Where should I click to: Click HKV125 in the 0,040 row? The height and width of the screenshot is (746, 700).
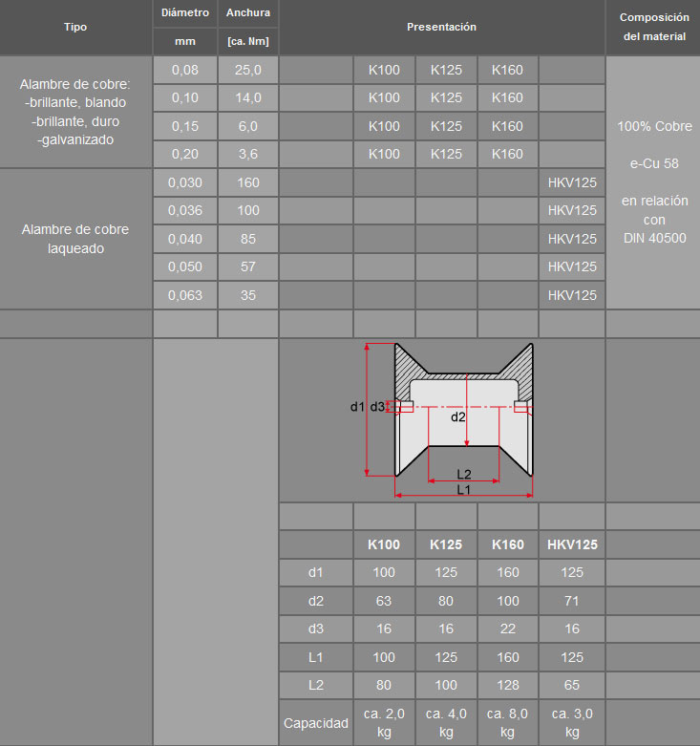[x=572, y=239]
